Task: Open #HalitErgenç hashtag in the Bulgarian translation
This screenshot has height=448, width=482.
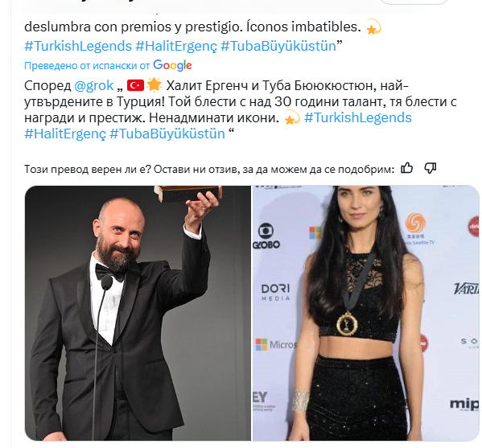Action: coord(65,134)
